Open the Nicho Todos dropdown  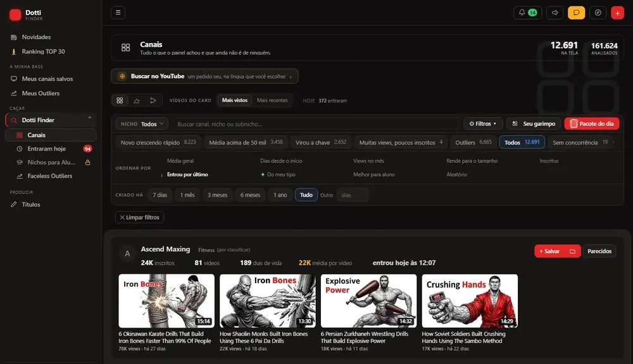pos(142,124)
